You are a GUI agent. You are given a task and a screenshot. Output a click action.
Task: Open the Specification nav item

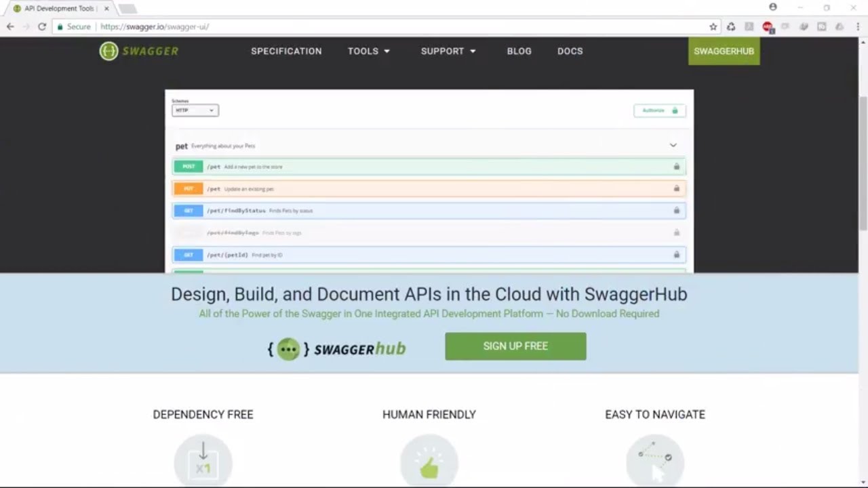coord(286,51)
